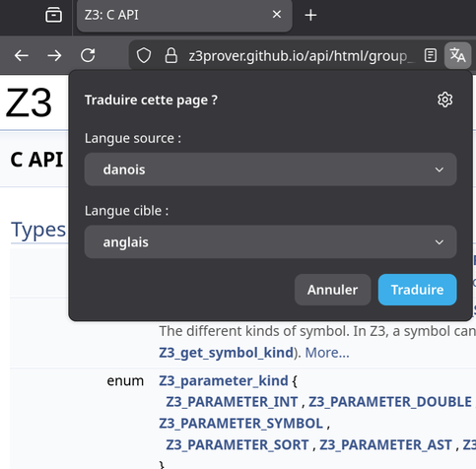The image size is (476, 469).
Task: Click the 'Langue cible :' label
Action: [x=126, y=211]
